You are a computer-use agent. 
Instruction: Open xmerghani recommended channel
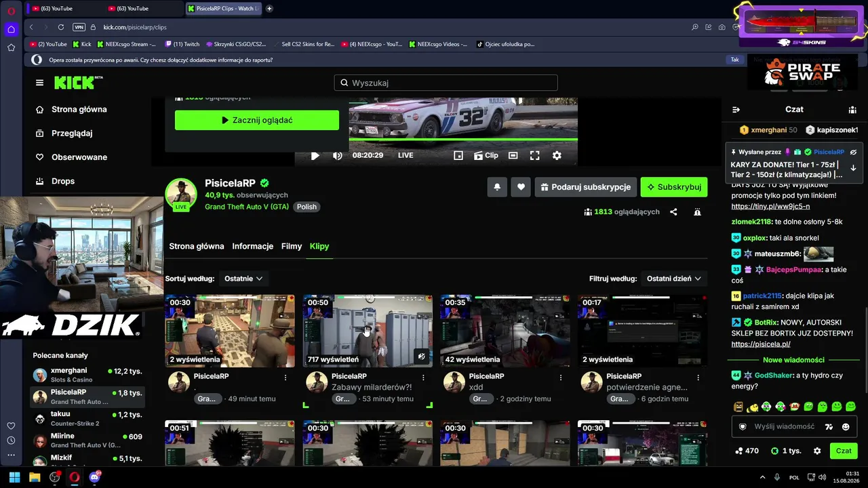point(88,375)
